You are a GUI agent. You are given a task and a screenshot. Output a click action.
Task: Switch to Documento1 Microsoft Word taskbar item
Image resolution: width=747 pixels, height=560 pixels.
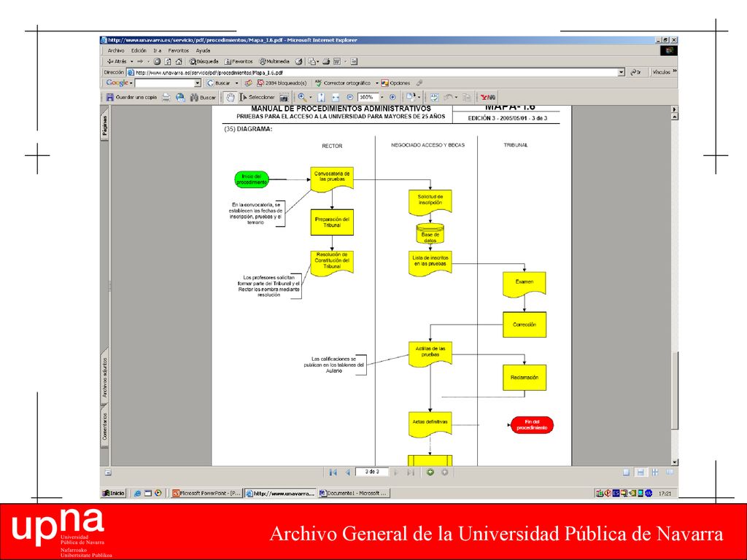pyautogui.click(x=354, y=494)
